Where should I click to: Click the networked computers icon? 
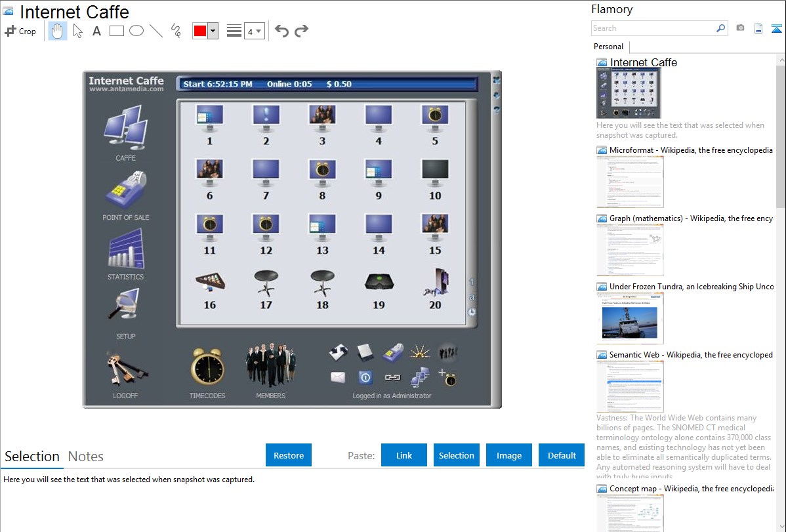point(420,377)
